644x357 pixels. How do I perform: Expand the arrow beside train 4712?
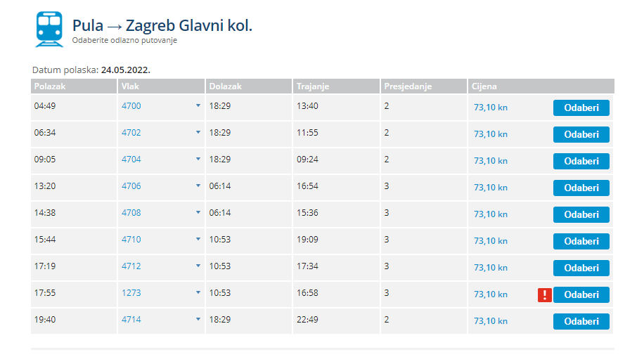click(198, 266)
